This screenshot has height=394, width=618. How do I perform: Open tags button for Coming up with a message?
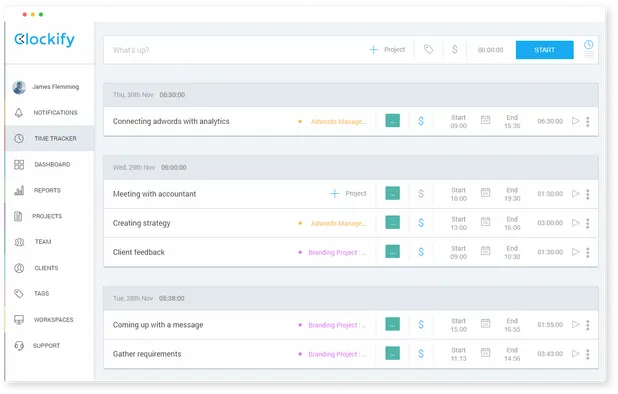click(x=393, y=324)
